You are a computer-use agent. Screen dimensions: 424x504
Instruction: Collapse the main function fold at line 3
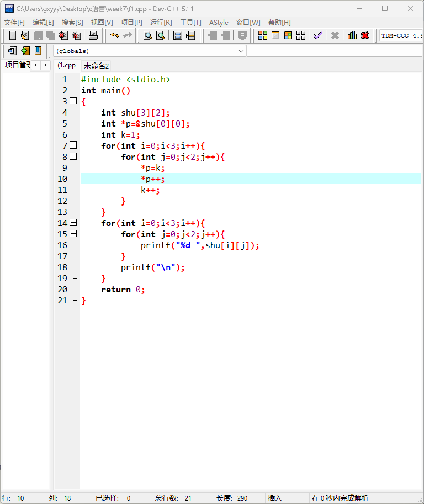73,101
